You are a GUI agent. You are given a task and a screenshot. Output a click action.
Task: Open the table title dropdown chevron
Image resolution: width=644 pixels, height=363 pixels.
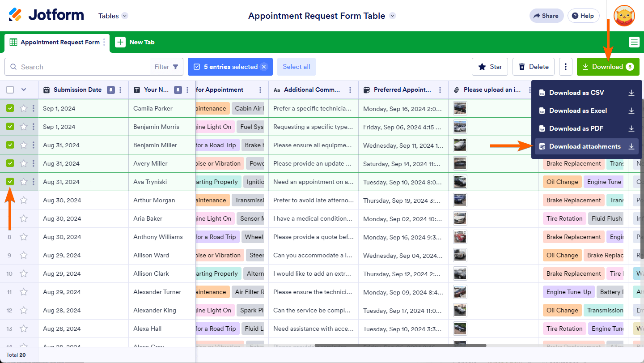click(x=392, y=16)
